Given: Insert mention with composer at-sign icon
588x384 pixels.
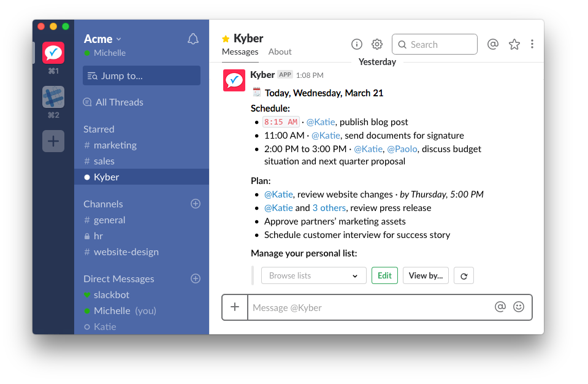Looking at the screenshot, I should pos(500,307).
